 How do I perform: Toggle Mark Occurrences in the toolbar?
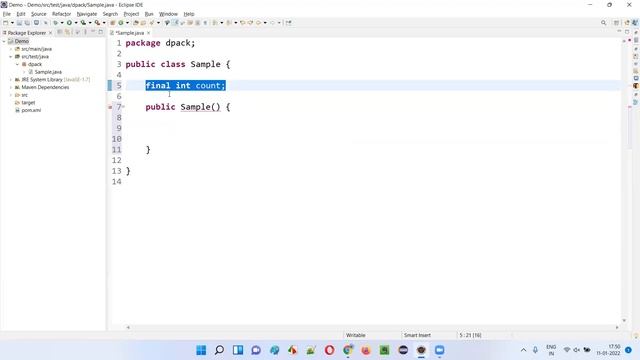(175, 23)
